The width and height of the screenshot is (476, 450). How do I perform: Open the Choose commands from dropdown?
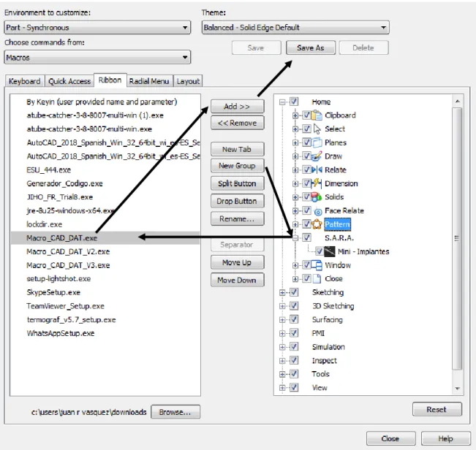97,57
